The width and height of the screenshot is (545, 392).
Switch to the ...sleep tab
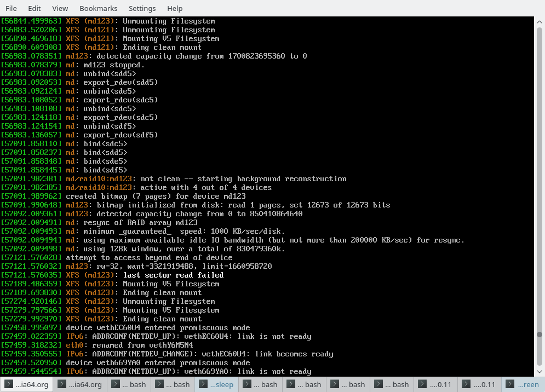coord(216,384)
